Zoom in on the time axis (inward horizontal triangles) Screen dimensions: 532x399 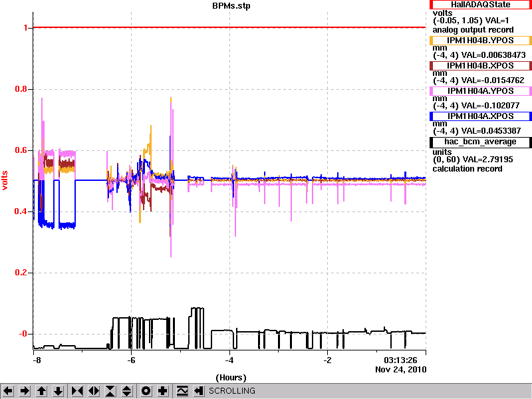coord(77,391)
